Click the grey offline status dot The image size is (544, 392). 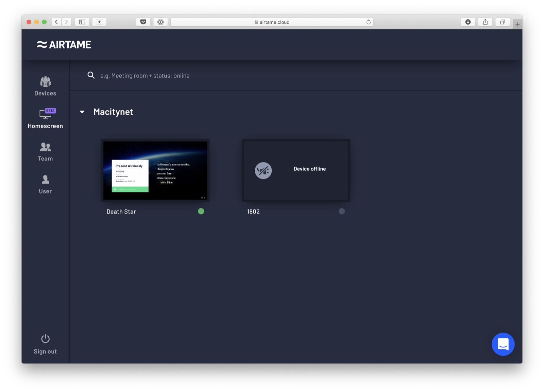[x=342, y=211]
